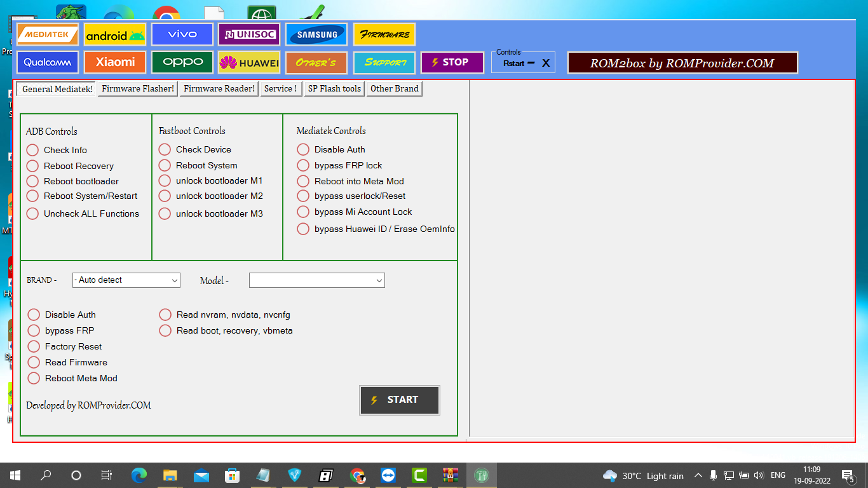
Task: Open the Windows Start menu
Action: tap(15, 475)
